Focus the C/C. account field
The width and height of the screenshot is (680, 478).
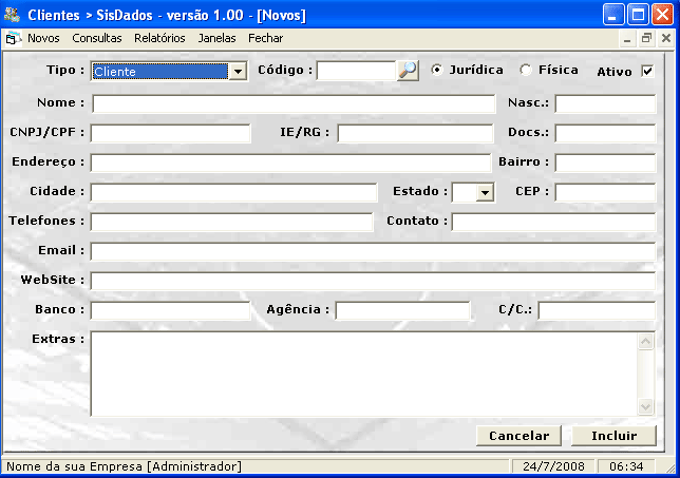[597, 311]
